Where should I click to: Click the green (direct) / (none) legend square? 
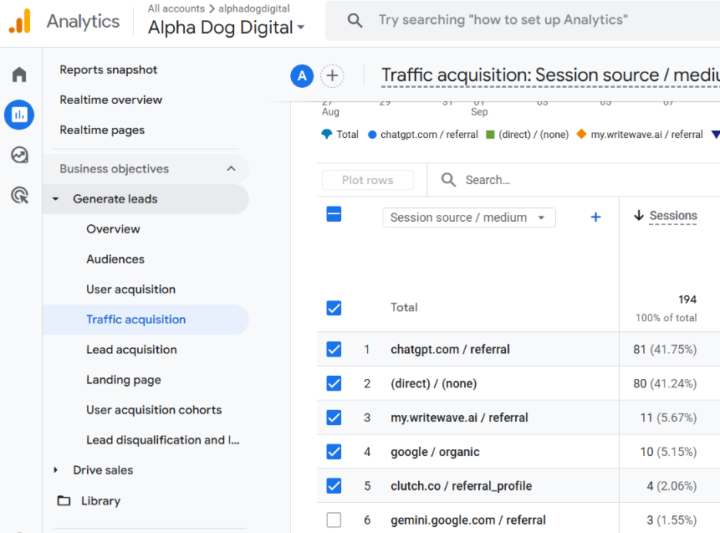pyautogui.click(x=490, y=135)
